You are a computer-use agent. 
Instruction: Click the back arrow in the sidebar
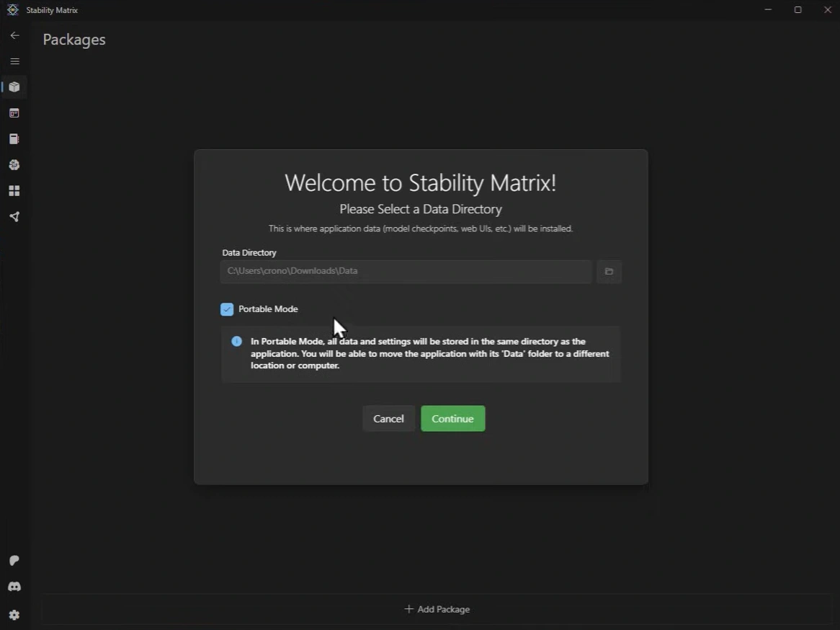tap(14, 35)
